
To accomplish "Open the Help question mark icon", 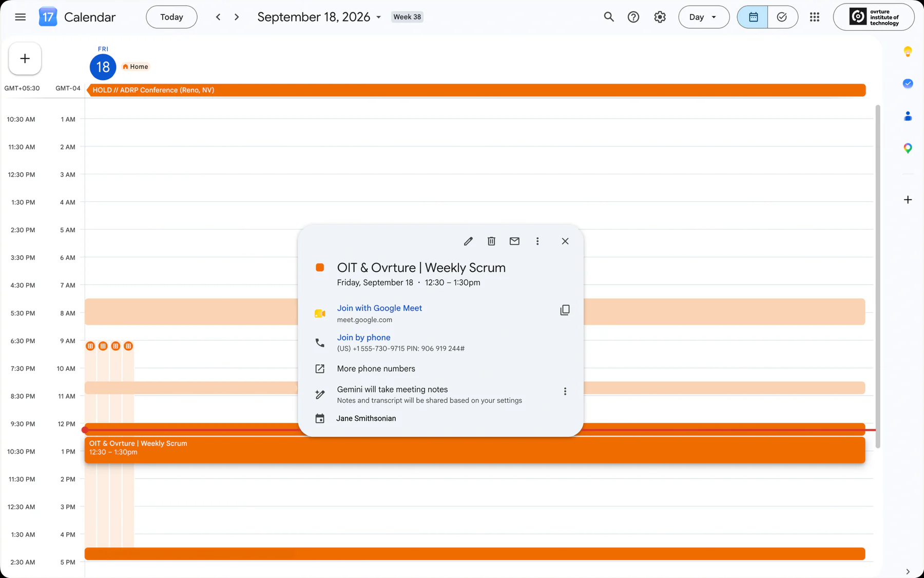I will click(x=633, y=17).
